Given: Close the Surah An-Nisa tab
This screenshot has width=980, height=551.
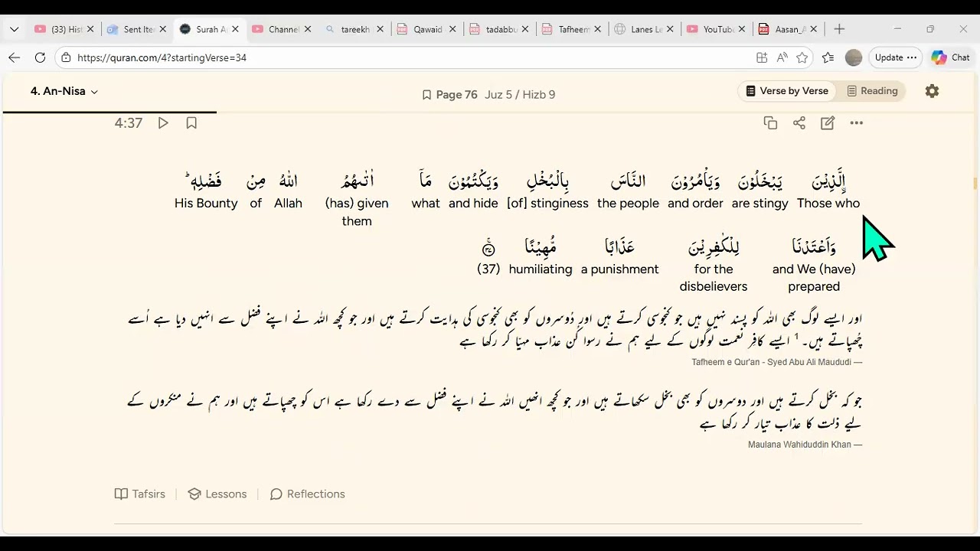Looking at the screenshot, I should (235, 29).
